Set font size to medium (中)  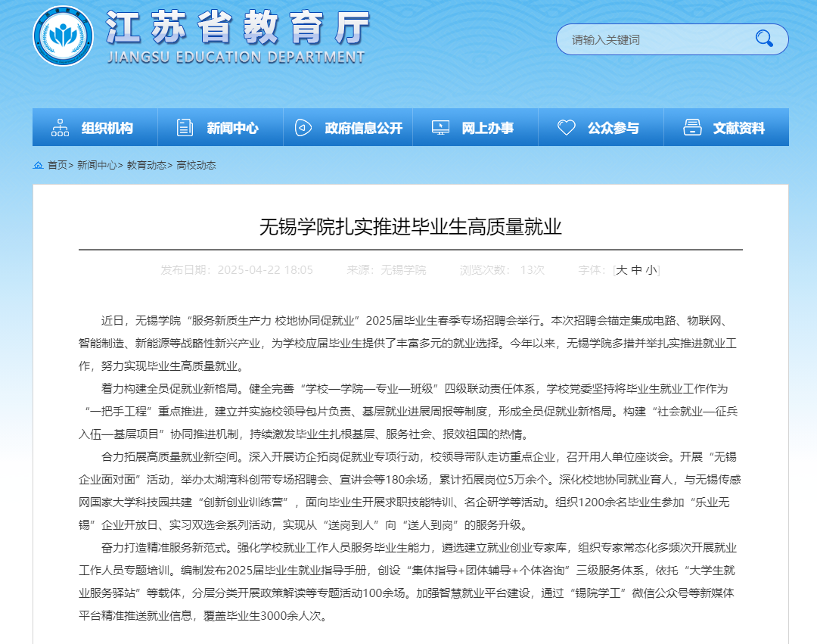coord(637,270)
